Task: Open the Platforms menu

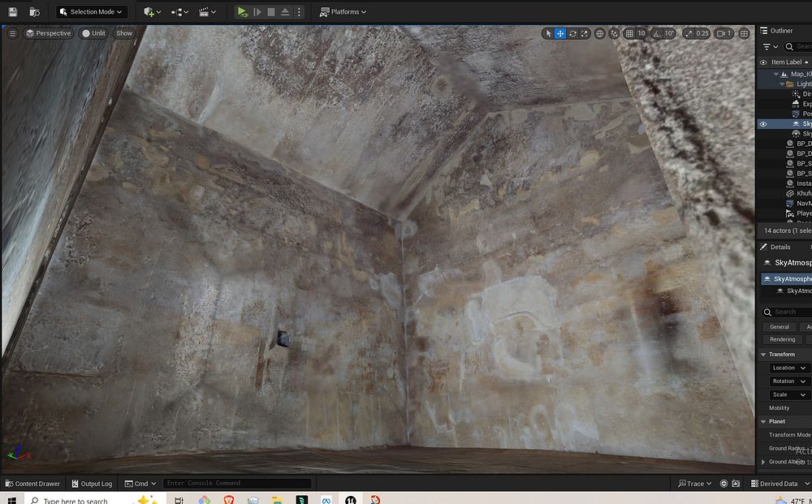Action: [x=343, y=12]
